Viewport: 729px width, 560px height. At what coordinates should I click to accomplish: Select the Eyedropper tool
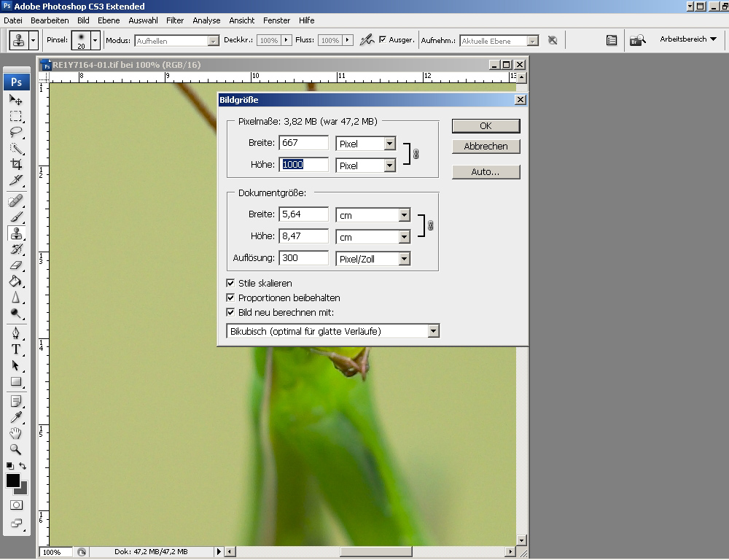(x=16, y=417)
